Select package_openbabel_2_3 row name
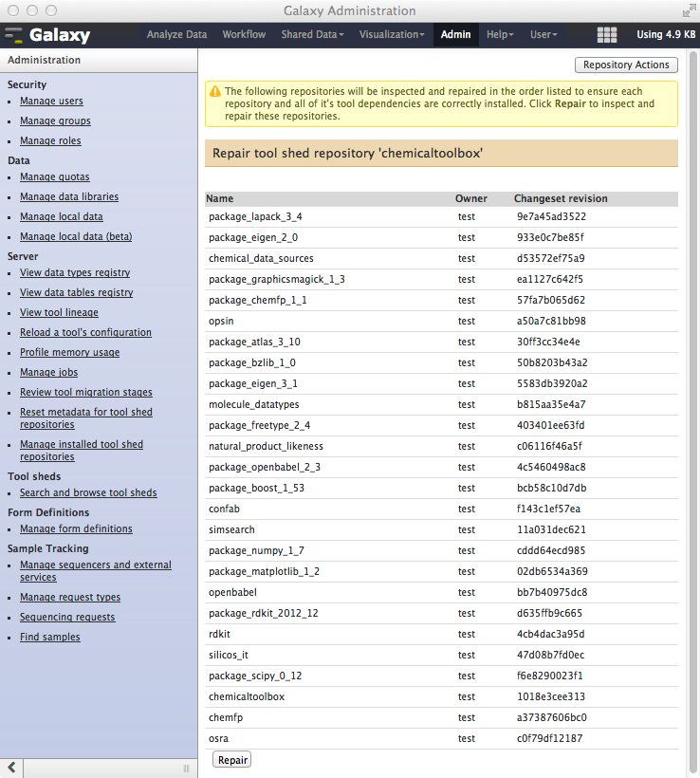Viewport: 700px width, 778px height. [265, 467]
